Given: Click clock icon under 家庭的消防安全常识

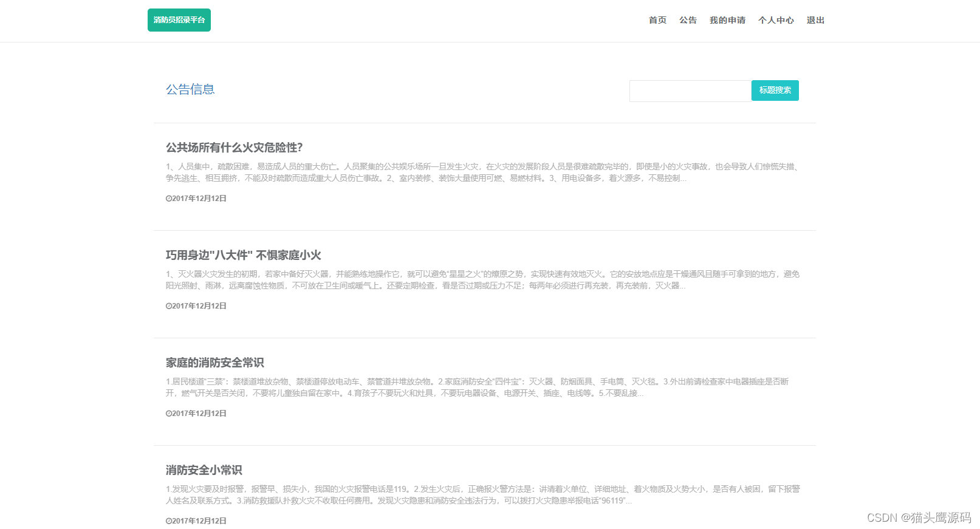Looking at the screenshot, I should 168,414.
